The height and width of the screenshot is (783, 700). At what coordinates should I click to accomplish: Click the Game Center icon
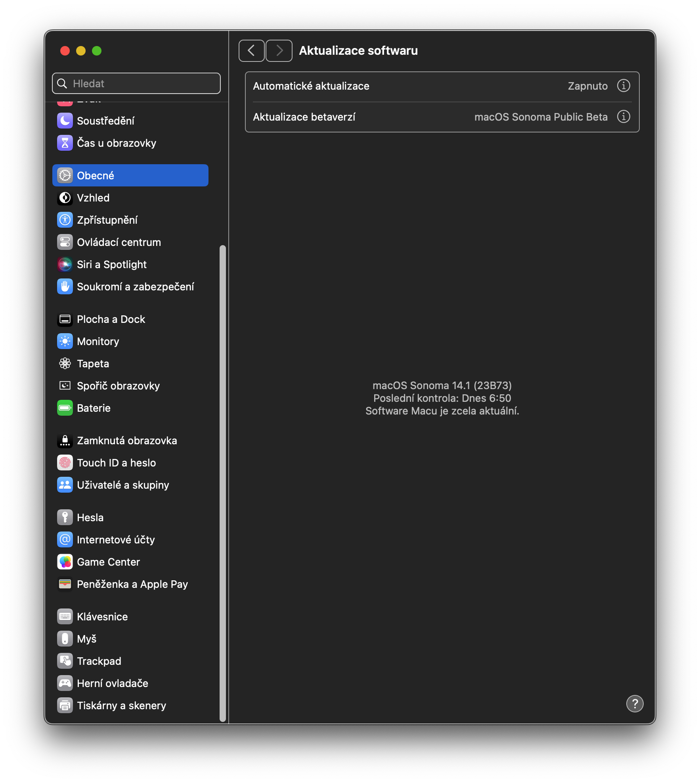pos(65,562)
